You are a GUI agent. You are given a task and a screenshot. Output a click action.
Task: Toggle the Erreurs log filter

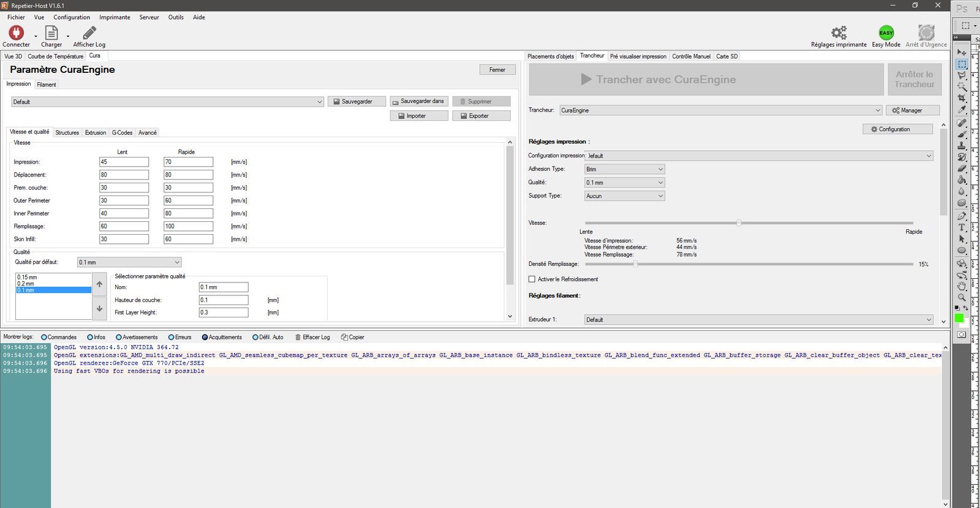coord(179,337)
